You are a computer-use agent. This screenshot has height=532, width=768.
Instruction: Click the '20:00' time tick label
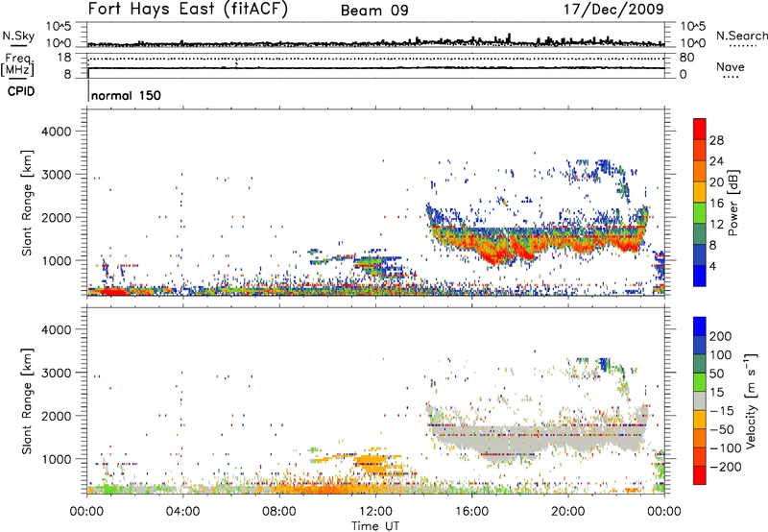568,512
